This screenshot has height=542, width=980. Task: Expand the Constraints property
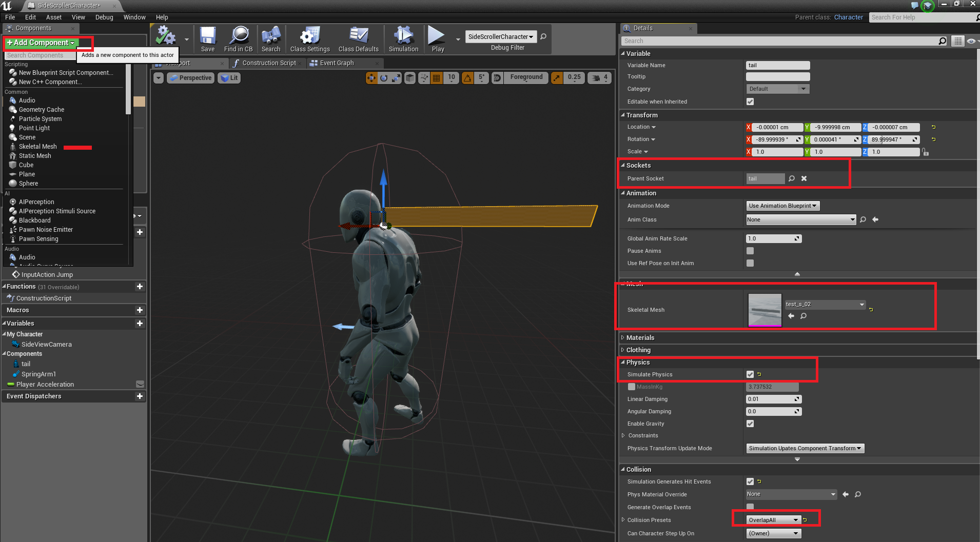623,435
